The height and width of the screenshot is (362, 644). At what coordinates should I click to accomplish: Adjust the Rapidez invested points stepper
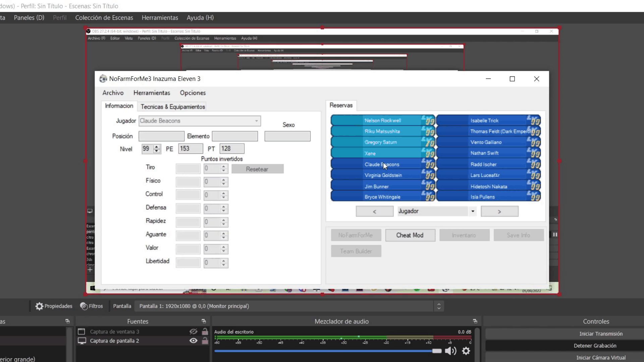pos(224,222)
